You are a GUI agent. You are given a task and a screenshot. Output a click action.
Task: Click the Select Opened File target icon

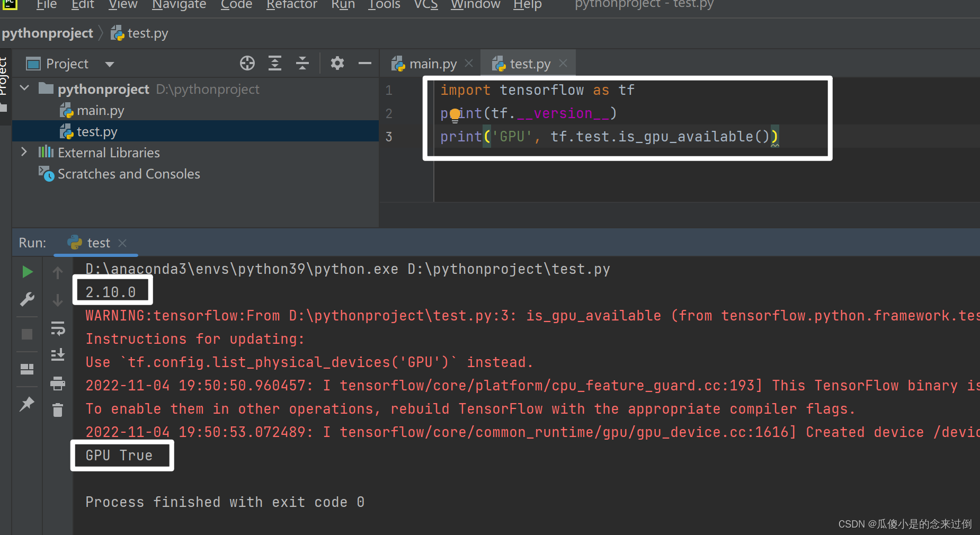coord(247,64)
